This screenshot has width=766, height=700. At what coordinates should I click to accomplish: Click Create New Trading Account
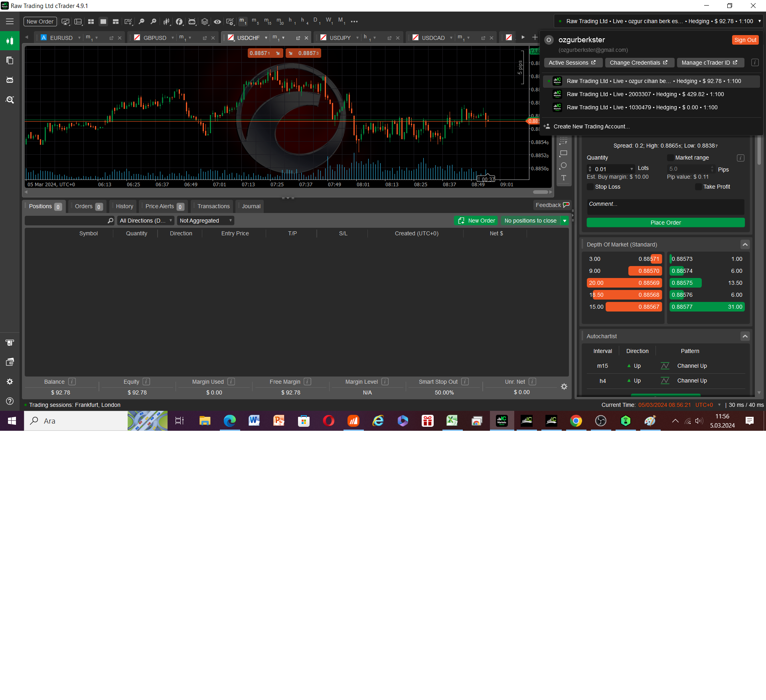(591, 126)
